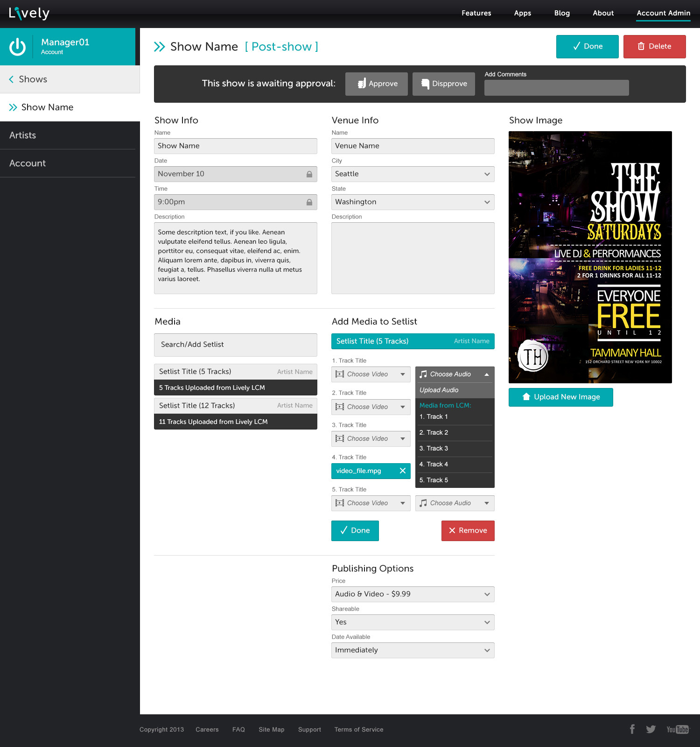Click the red Delete button

pos(654,47)
